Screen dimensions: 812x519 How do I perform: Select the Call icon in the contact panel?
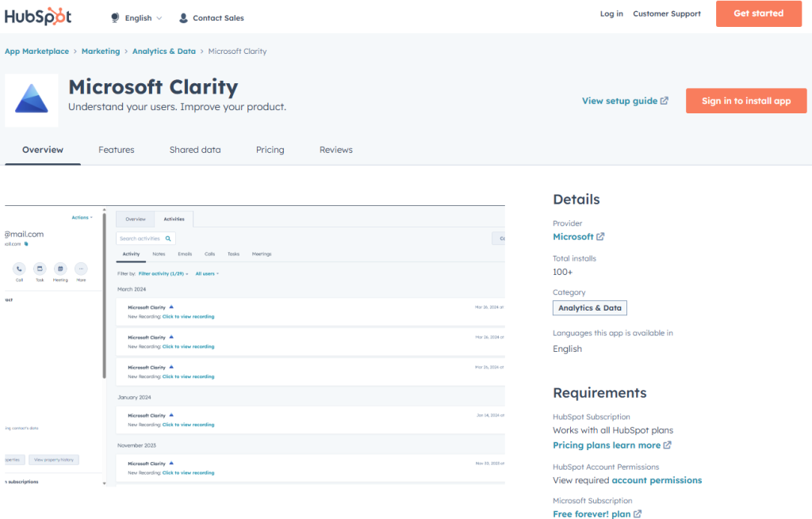pyautogui.click(x=18, y=269)
